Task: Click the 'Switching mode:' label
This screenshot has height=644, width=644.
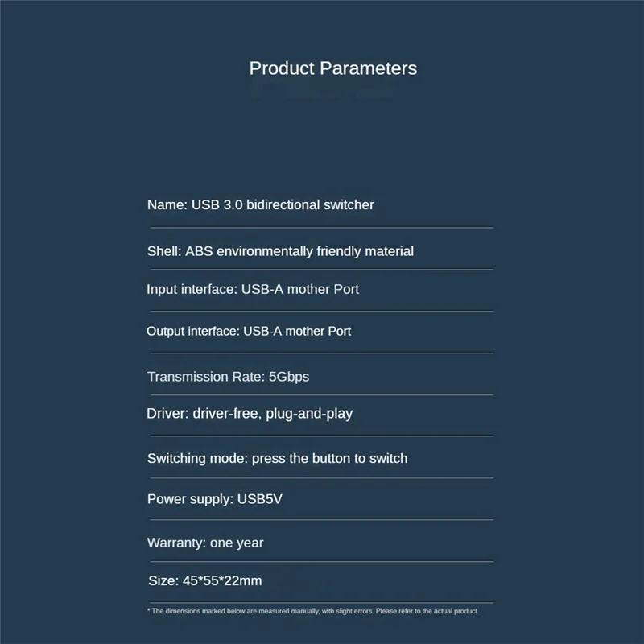Action: (x=197, y=459)
